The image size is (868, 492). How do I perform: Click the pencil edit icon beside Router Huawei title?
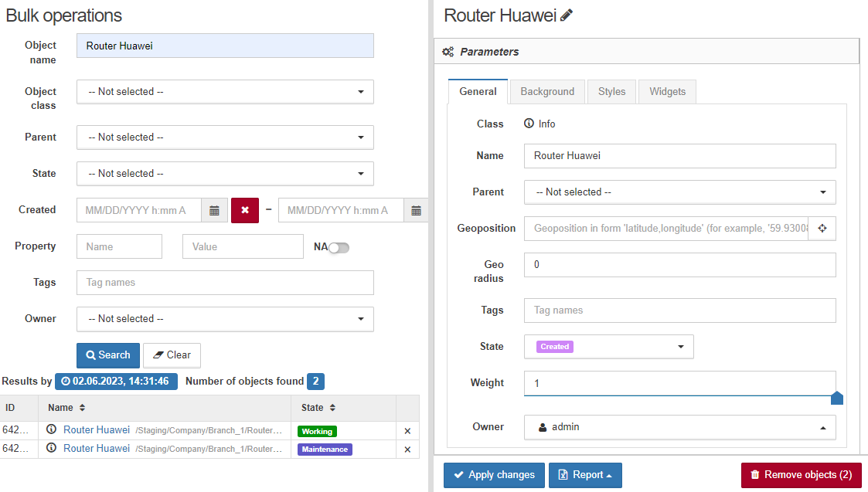coord(567,15)
